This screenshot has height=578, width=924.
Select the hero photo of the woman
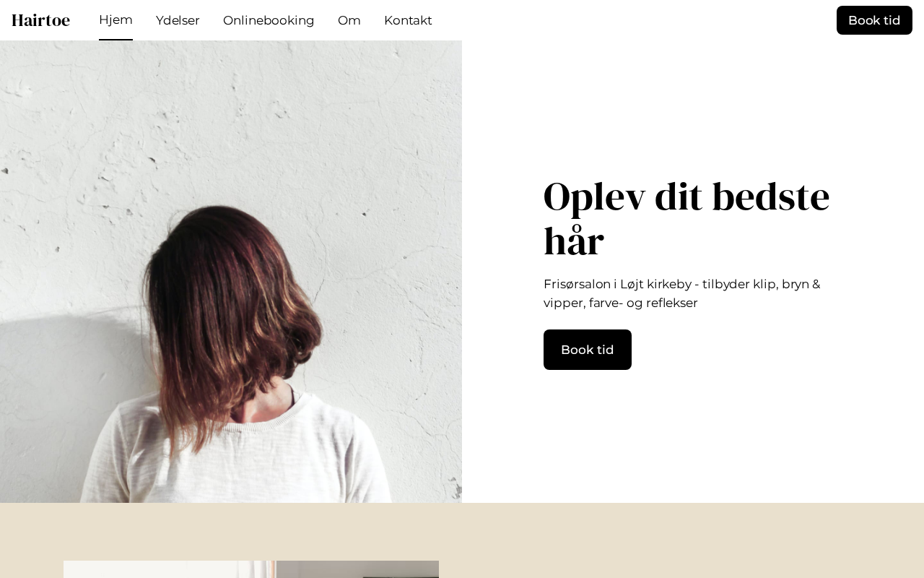pos(231,272)
